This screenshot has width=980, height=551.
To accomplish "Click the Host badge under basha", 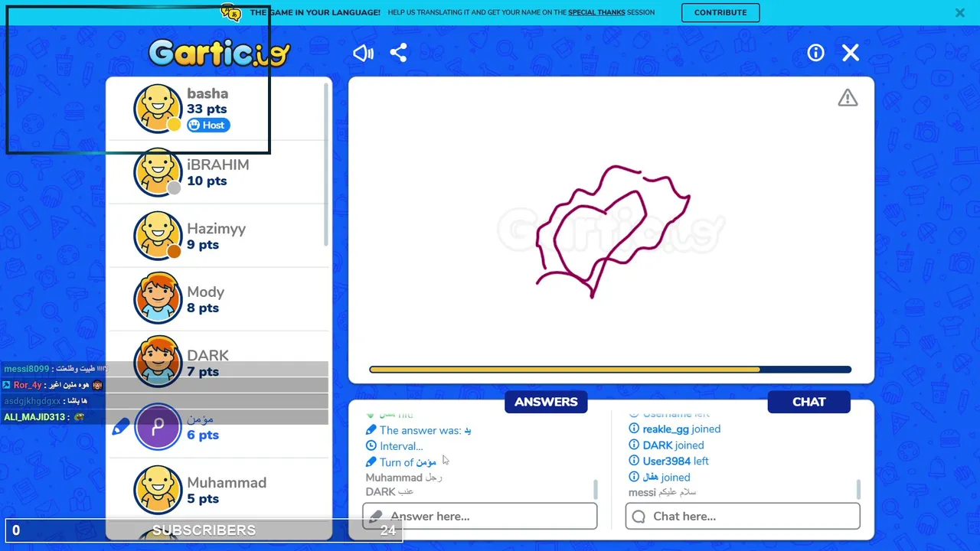I will pos(208,126).
